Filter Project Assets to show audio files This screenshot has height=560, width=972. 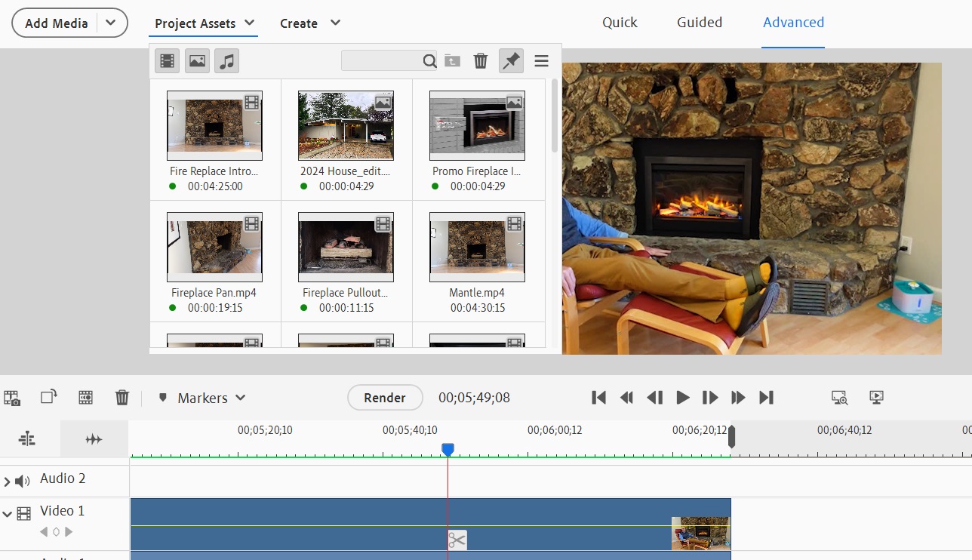[227, 60]
